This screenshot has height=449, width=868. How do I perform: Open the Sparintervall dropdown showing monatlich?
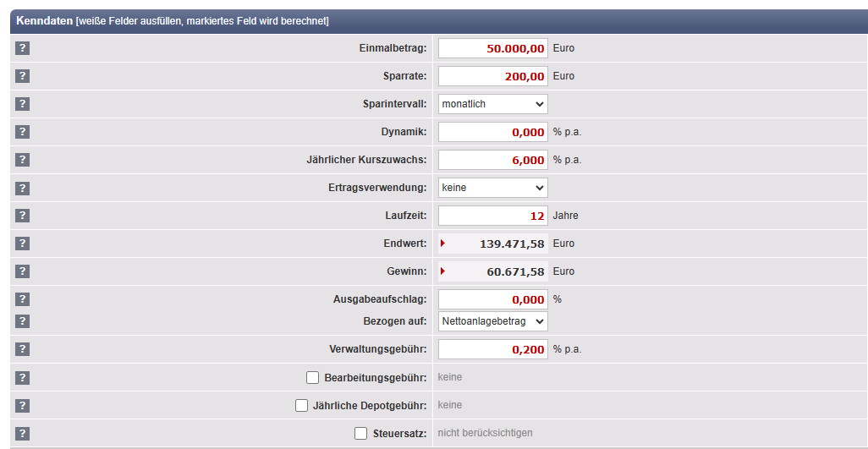492,104
